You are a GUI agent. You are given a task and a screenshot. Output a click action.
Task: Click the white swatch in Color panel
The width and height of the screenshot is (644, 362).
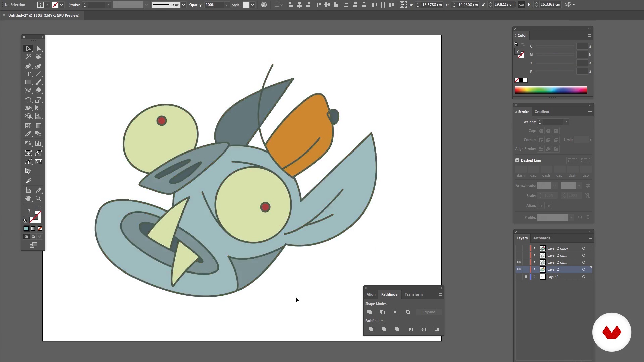pos(525,80)
